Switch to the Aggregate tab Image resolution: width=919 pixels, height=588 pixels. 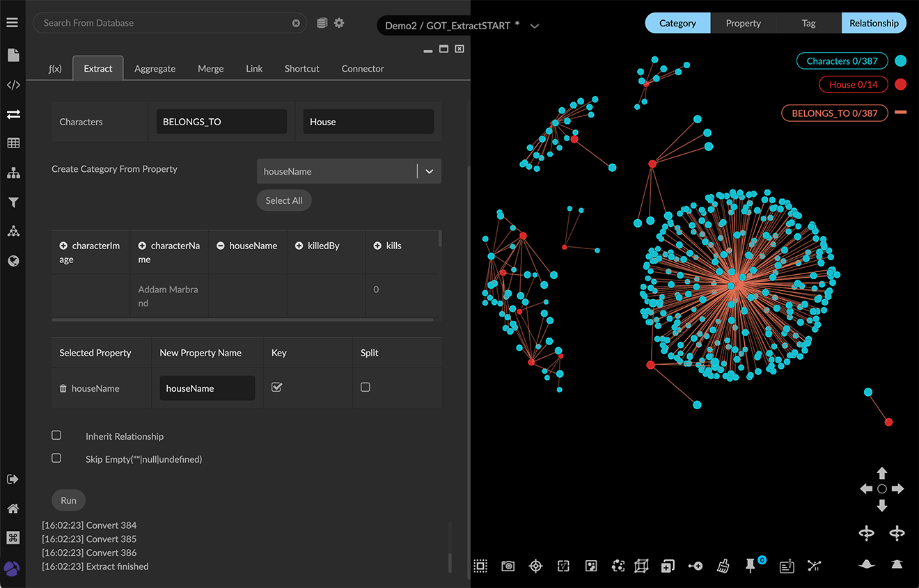click(155, 69)
